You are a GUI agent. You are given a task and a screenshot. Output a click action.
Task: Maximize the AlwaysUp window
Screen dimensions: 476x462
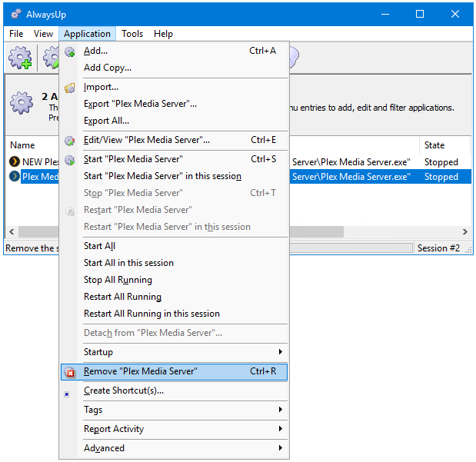click(420, 14)
